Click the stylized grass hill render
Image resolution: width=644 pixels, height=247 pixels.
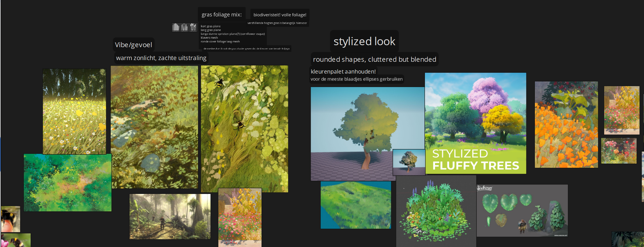356,205
